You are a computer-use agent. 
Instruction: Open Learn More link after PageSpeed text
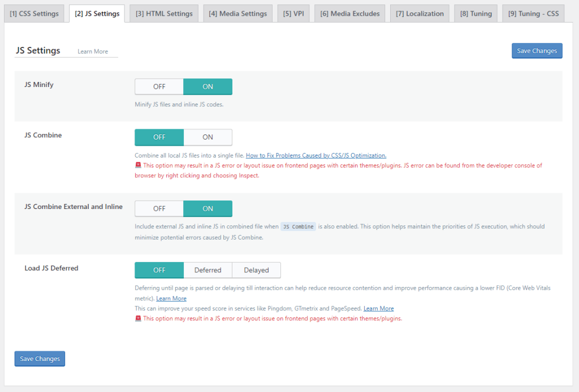[378, 308]
